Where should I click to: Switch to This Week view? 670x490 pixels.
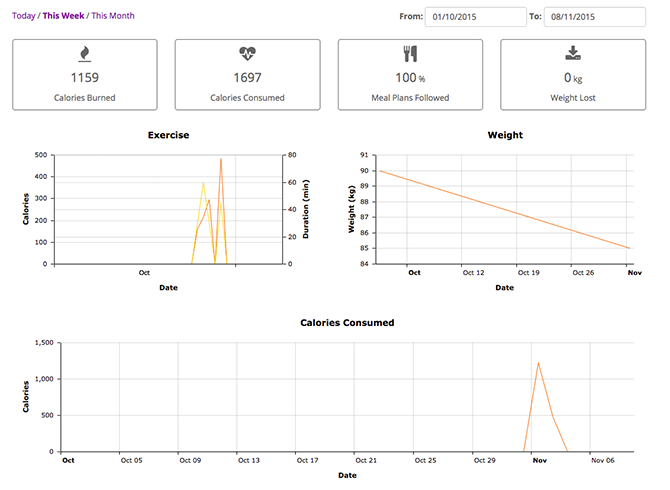[x=63, y=16]
